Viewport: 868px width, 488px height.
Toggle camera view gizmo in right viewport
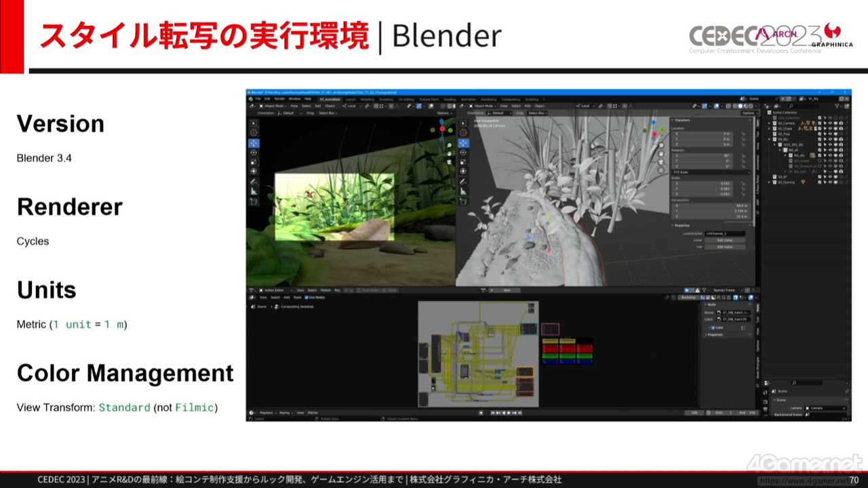coord(661,162)
